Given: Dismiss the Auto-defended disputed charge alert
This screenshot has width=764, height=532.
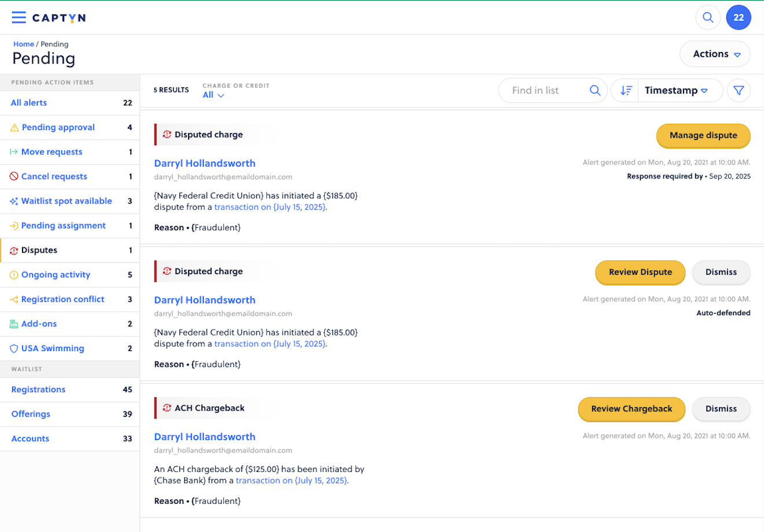Looking at the screenshot, I should tap(721, 272).
